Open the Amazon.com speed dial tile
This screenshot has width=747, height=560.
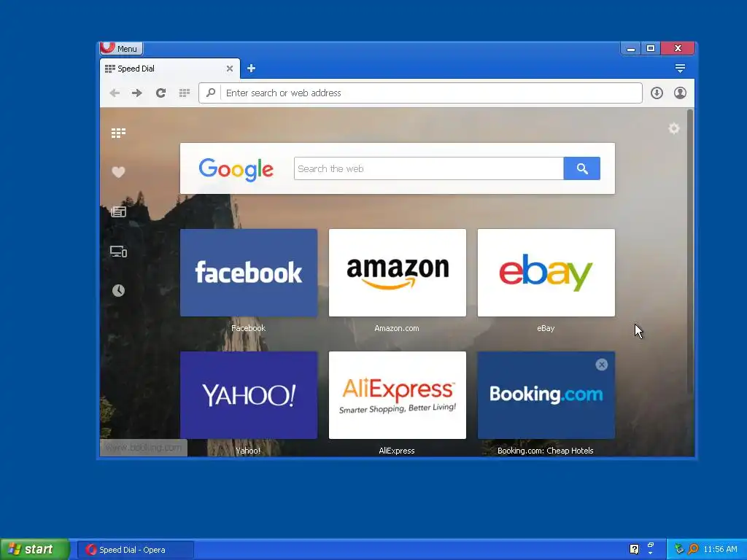tap(398, 273)
